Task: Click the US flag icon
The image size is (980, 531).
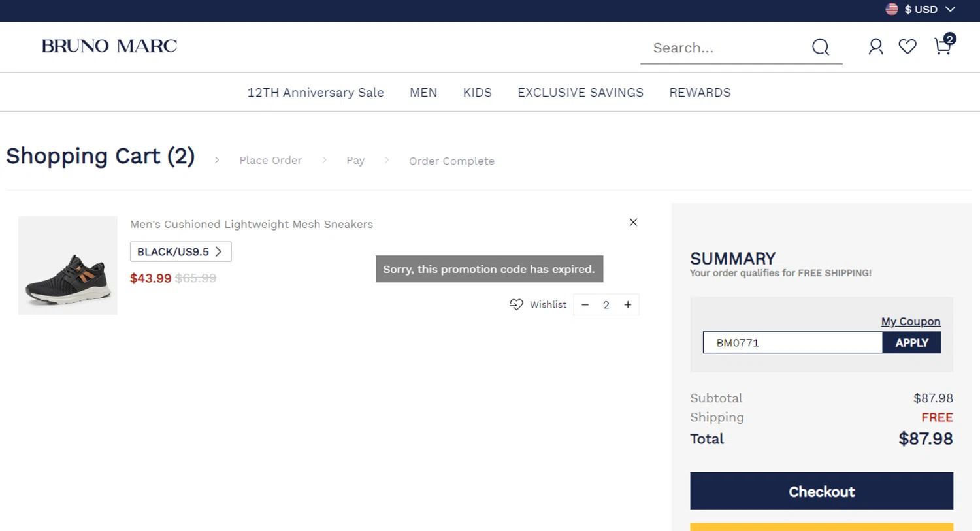Action: (x=891, y=9)
